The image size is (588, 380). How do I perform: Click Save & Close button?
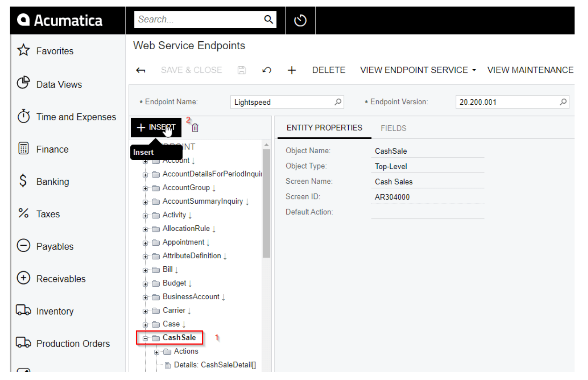pyautogui.click(x=191, y=70)
